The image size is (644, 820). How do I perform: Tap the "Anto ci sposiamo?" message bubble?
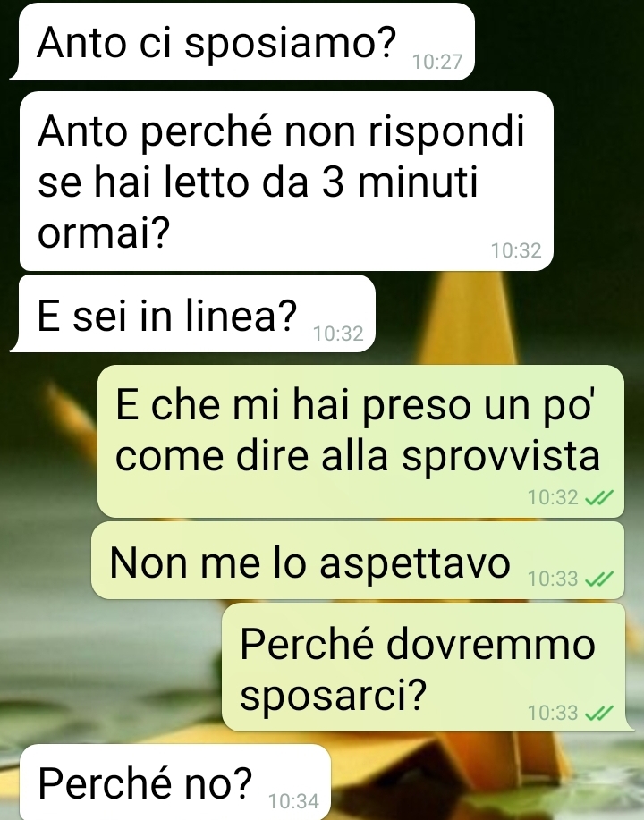pyautogui.click(x=242, y=42)
